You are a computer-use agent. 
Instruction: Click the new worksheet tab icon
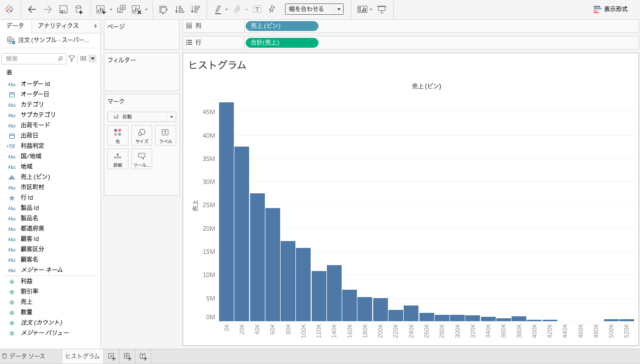click(x=112, y=357)
